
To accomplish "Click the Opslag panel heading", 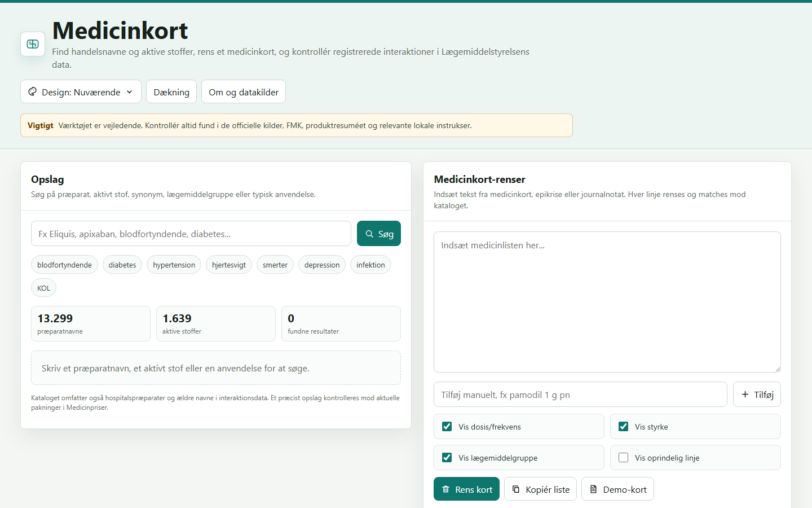I will coord(47,179).
